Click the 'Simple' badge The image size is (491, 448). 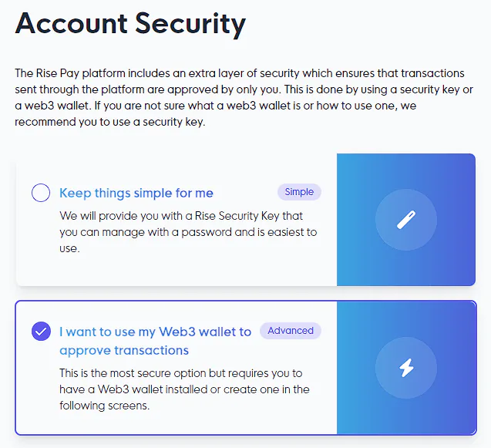pyautogui.click(x=299, y=192)
